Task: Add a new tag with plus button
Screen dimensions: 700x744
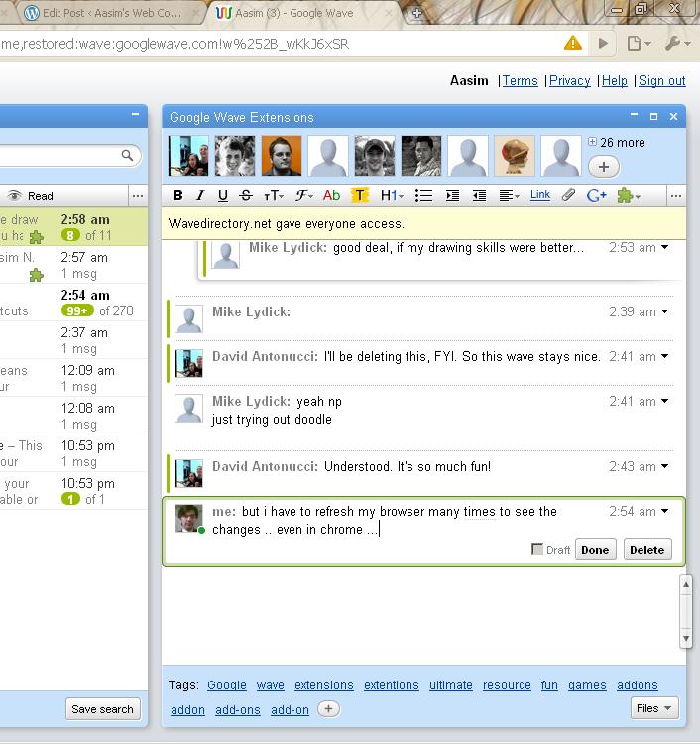Action: click(x=328, y=709)
